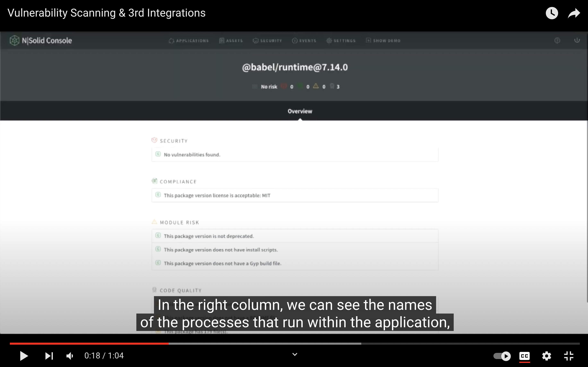The image size is (588, 367).
Task: Expand the chevron below the progress bar
Action: [x=295, y=354]
